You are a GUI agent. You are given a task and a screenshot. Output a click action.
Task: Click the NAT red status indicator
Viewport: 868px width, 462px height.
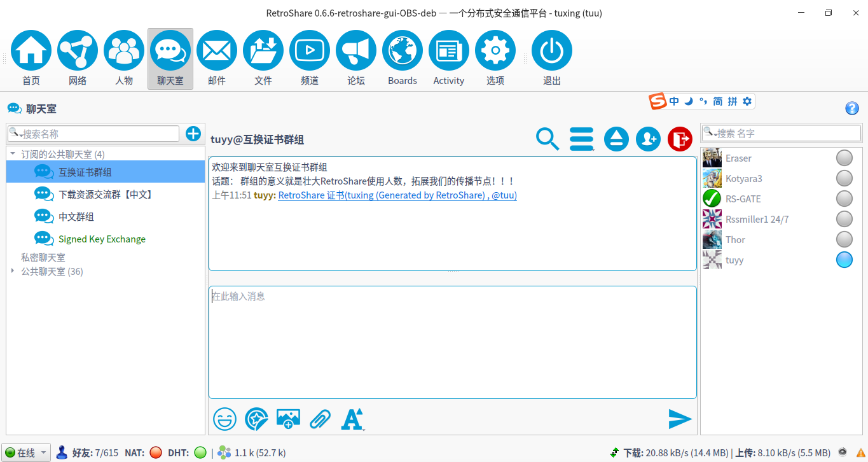[156, 453]
